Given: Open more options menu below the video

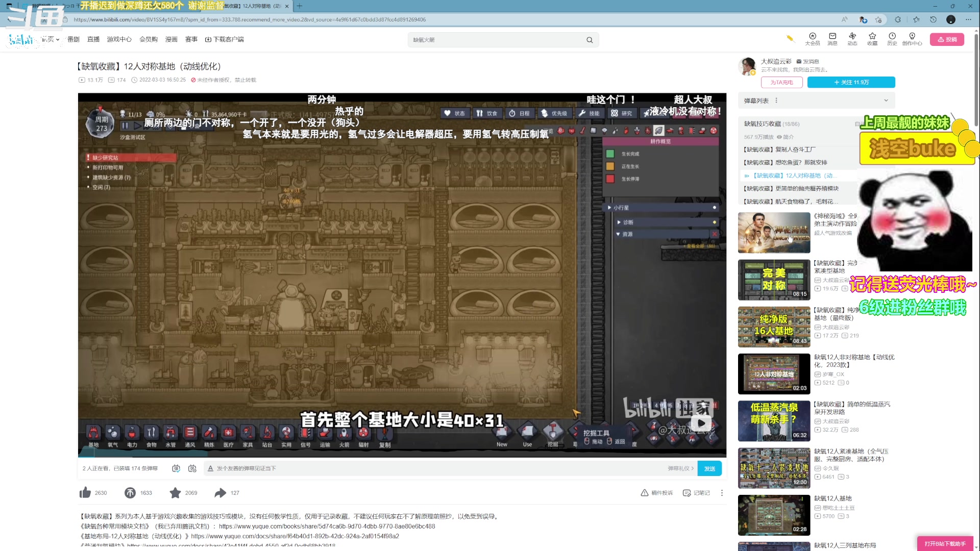Looking at the screenshot, I should [x=722, y=493].
